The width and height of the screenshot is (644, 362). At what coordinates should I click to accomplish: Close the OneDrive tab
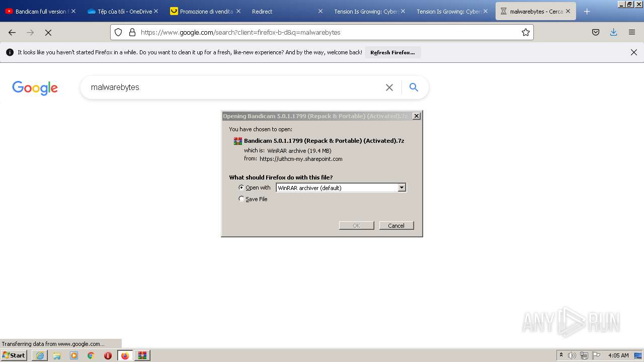[155, 11]
